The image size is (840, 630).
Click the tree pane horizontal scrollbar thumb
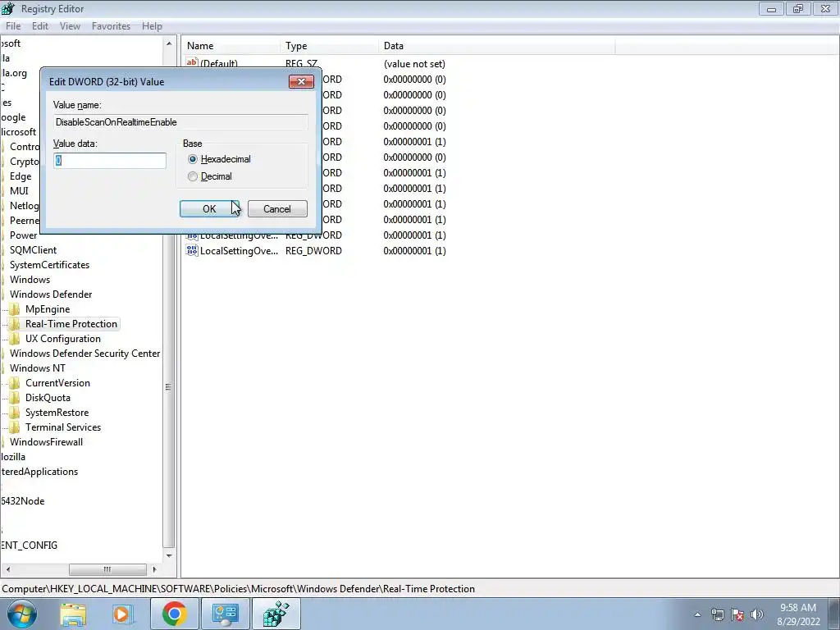(x=107, y=569)
